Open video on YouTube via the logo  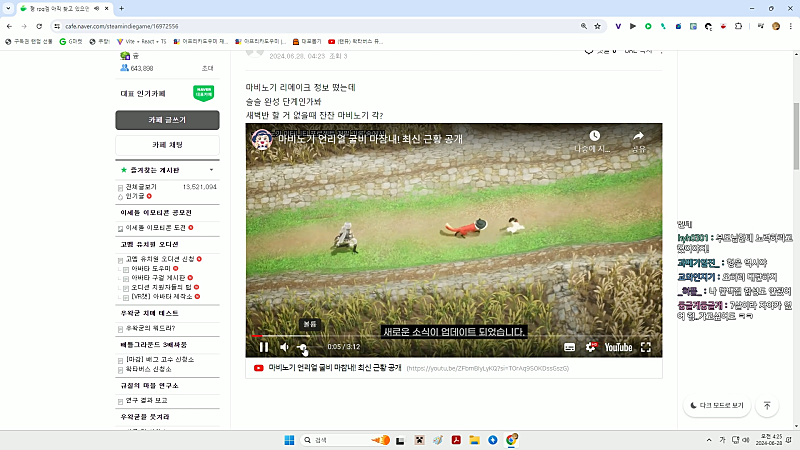coord(618,347)
